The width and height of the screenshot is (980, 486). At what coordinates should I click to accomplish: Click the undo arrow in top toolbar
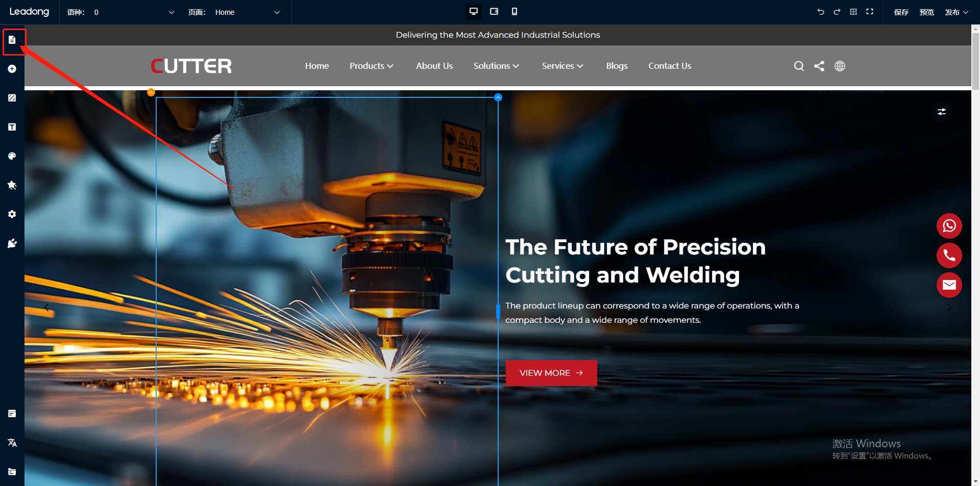[820, 12]
